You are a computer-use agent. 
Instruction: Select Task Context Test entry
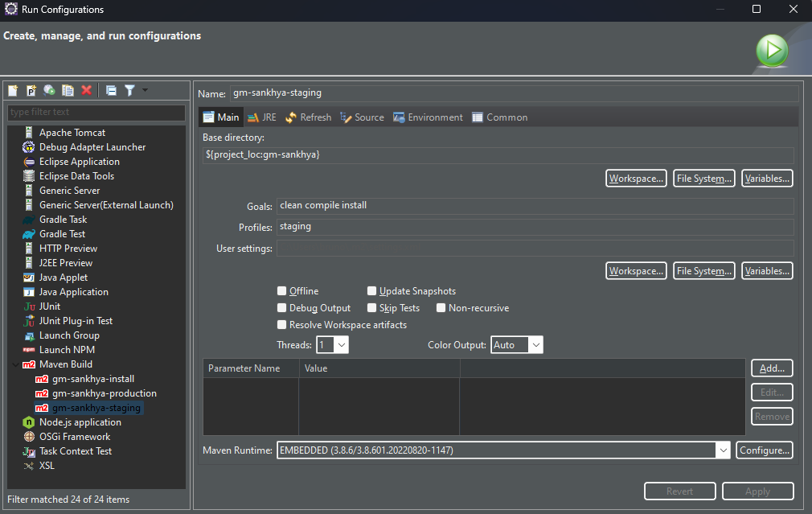76,451
